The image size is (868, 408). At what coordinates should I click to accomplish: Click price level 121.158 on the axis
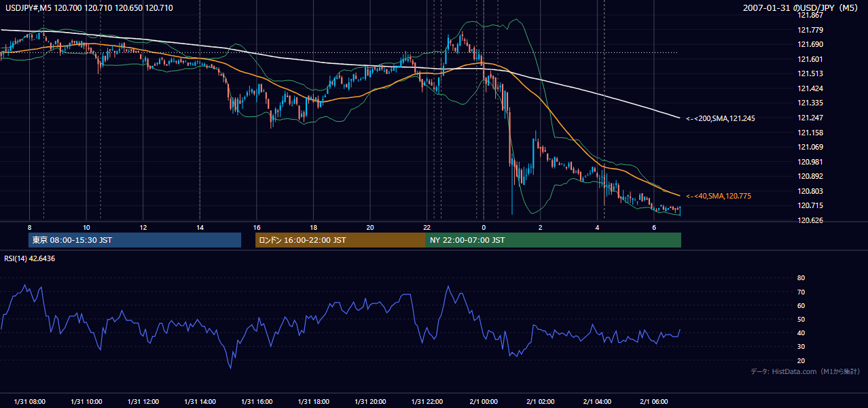(x=811, y=133)
